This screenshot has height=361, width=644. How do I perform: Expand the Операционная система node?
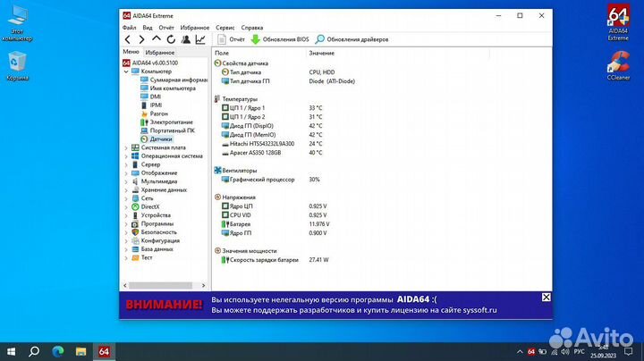tap(126, 156)
